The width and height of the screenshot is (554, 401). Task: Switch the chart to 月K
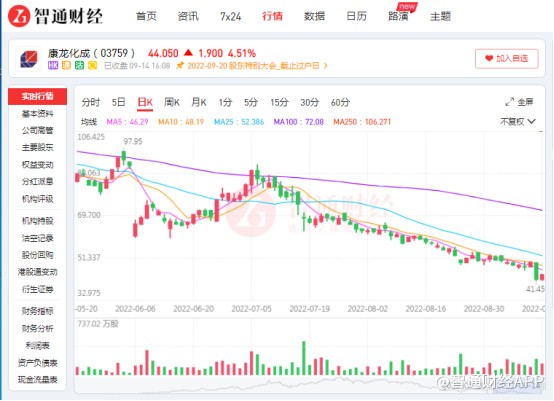click(199, 102)
